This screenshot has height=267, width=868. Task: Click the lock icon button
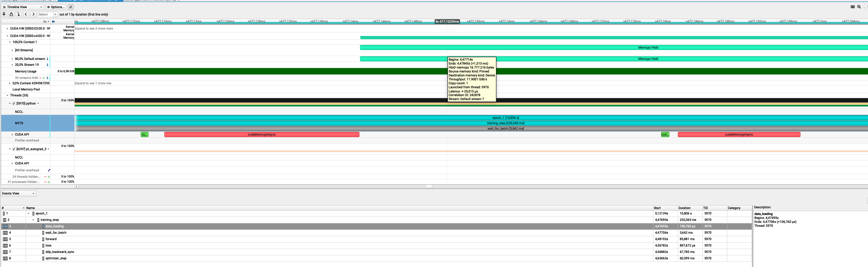coord(11,14)
